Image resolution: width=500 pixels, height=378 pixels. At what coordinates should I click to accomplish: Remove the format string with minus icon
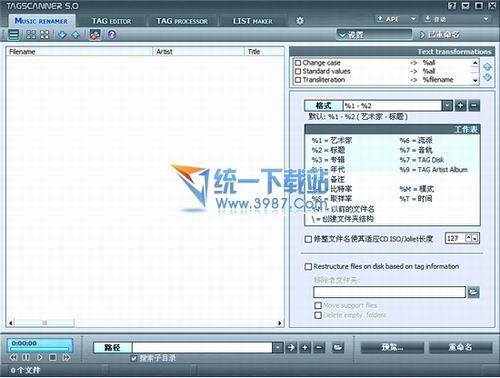tap(474, 106)
